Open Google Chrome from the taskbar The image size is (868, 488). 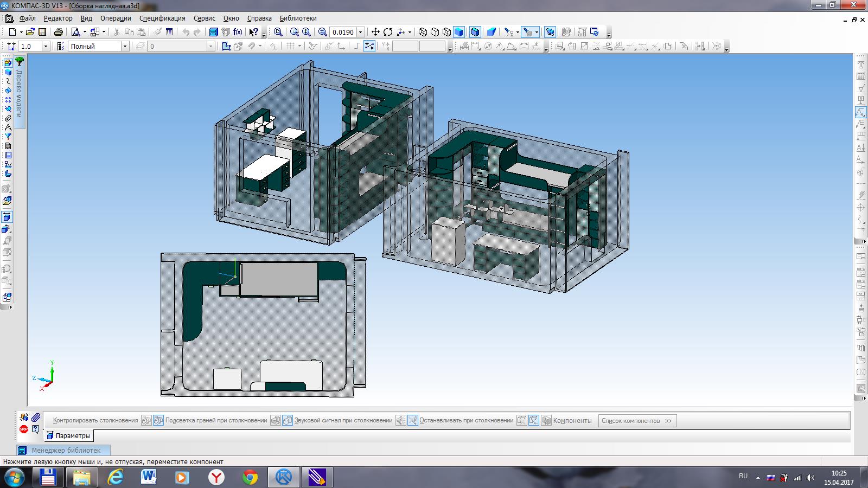tap(250, 477)
